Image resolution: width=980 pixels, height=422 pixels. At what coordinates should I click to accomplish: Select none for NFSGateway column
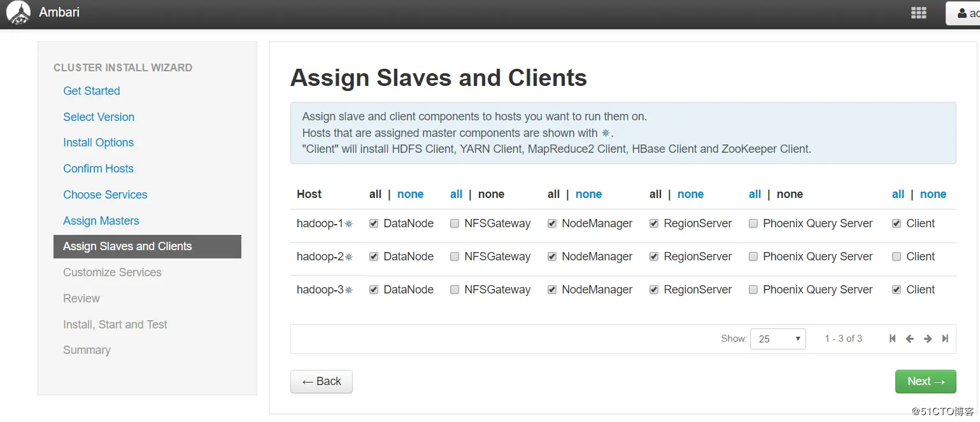491,194
